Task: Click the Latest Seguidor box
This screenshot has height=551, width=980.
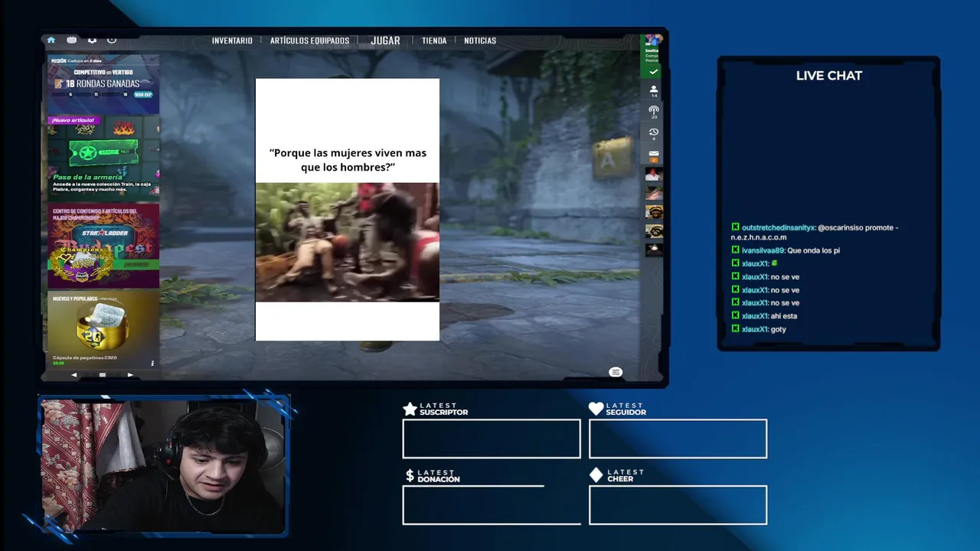Action: pos(678,439)
